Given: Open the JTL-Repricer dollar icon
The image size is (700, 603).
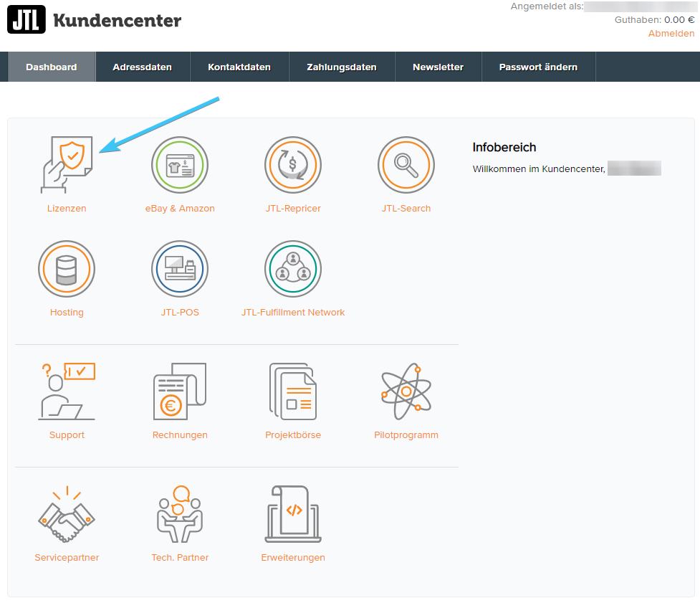Looking at the screenshot, I should point(293,165).
